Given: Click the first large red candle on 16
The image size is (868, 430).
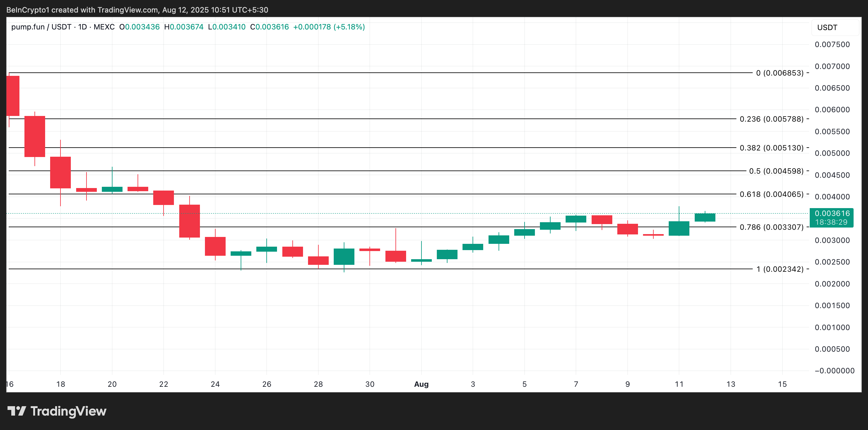Looking at the screenshot, I should click(x=13, y=96).
